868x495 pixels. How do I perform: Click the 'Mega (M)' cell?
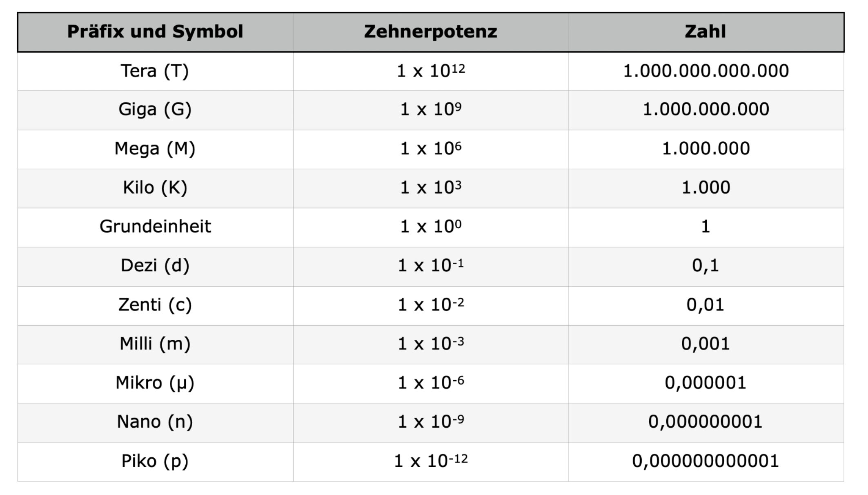(x=155, y=149)
